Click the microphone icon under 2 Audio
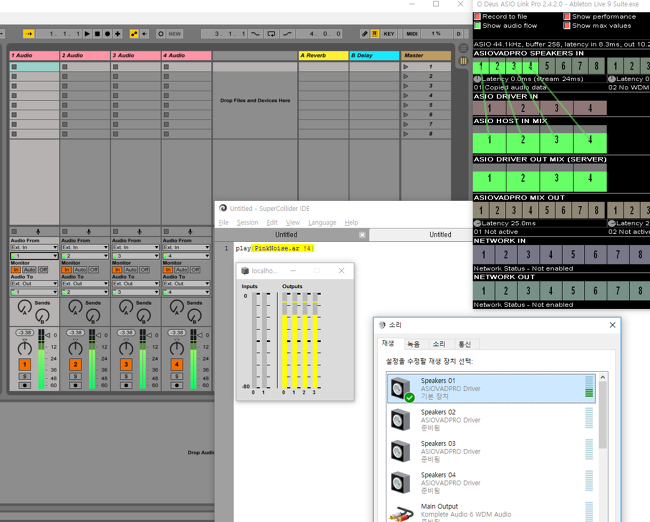Screen dimensions: 650x522 [89, 232]
